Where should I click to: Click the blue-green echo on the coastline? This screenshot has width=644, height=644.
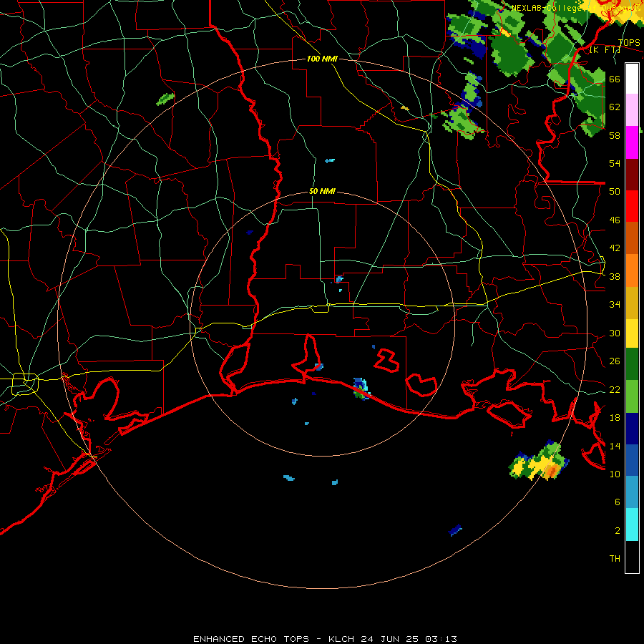pos(361,389)
